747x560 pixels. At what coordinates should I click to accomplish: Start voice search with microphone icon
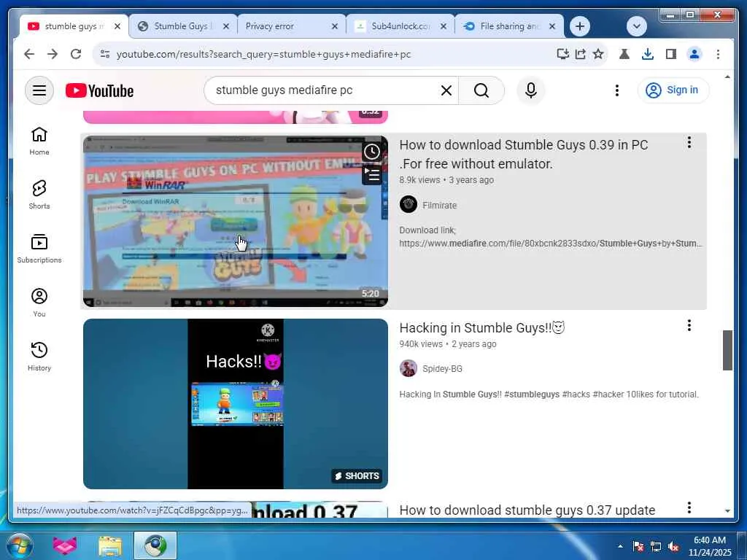tap(531, 90)
